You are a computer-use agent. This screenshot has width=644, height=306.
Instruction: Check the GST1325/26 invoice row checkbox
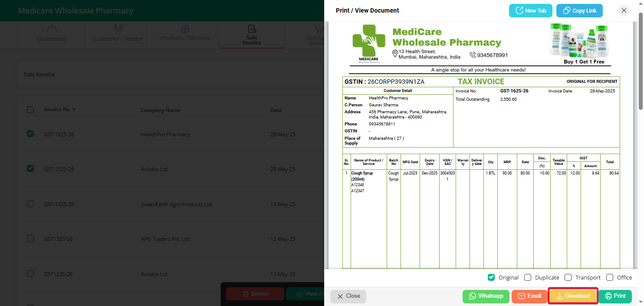[x=30, y=238]
